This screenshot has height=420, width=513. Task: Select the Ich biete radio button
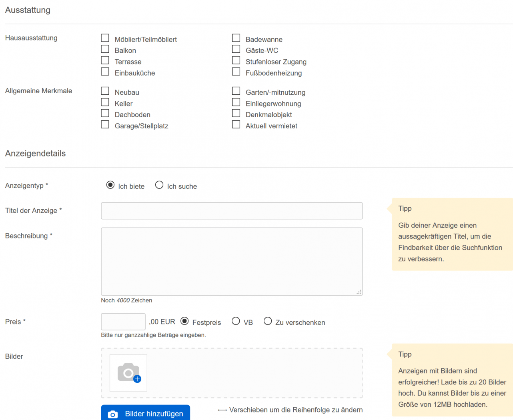[x=110, y=185]
